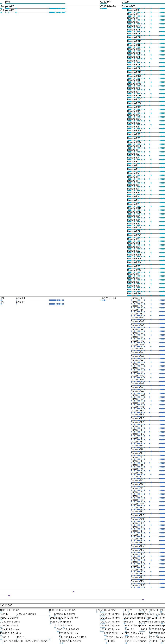Select Dmel_neb_012940_0645_2393.3prime entry

coord(24,641)
